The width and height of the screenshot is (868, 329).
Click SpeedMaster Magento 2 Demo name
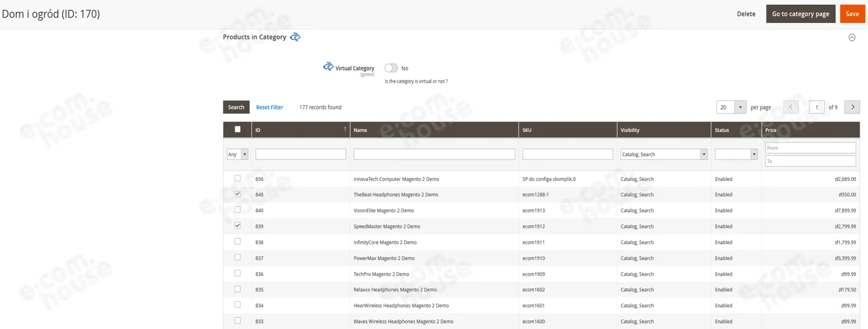(x=387, y=226)
